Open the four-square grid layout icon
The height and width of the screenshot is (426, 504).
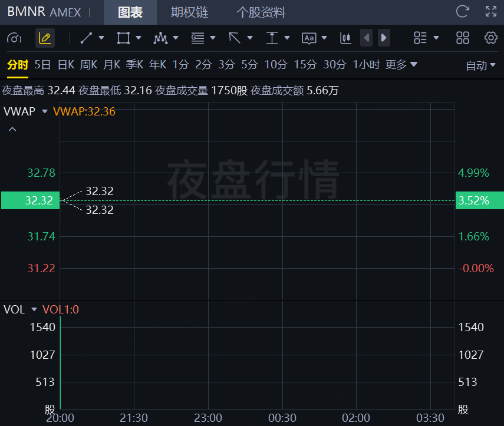463,38
